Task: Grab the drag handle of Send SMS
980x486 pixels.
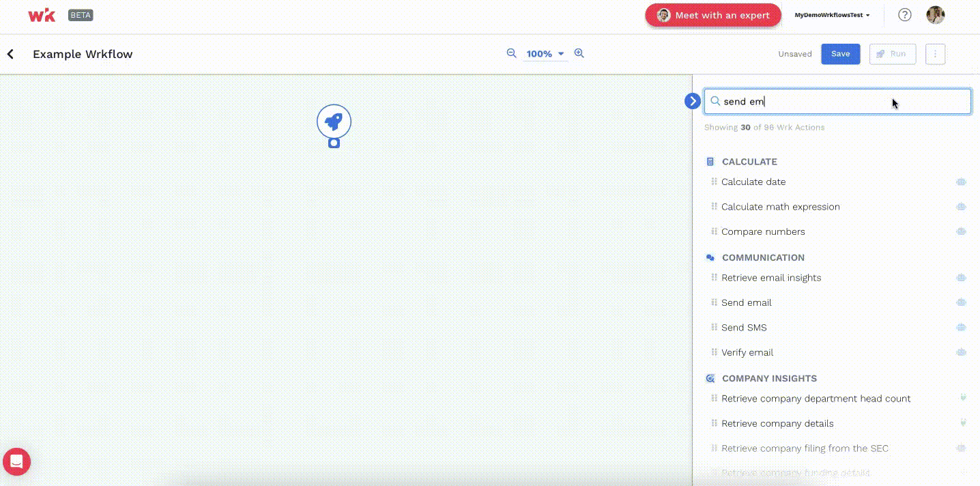Action: 715,327
